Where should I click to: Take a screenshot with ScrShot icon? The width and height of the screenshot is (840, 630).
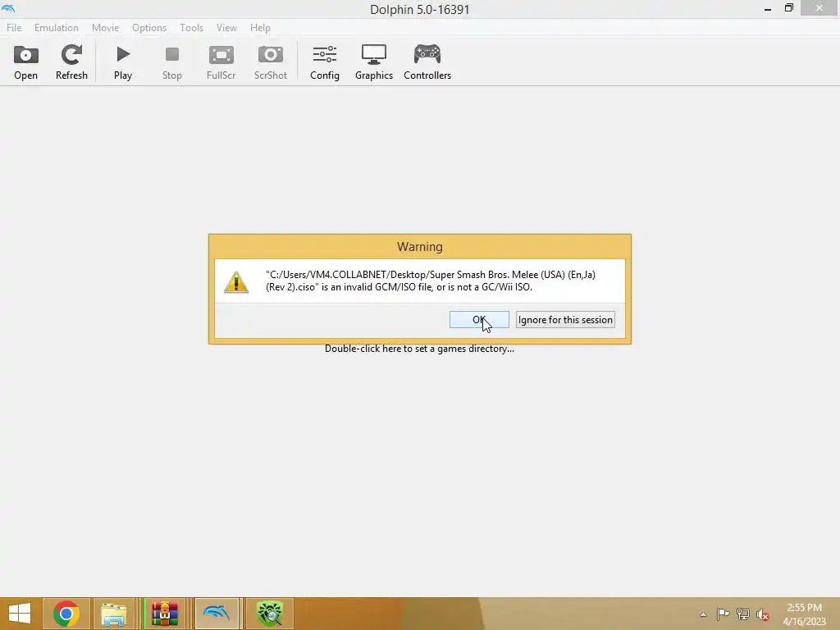point(271,62)
